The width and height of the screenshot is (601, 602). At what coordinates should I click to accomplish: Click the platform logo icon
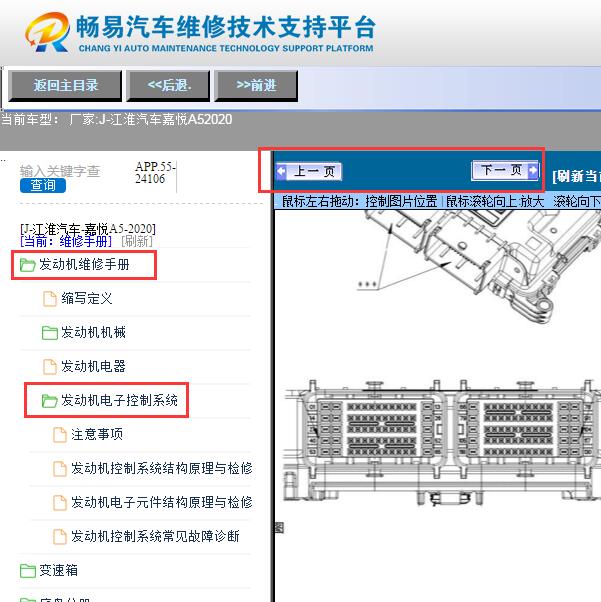click(48, 32)
